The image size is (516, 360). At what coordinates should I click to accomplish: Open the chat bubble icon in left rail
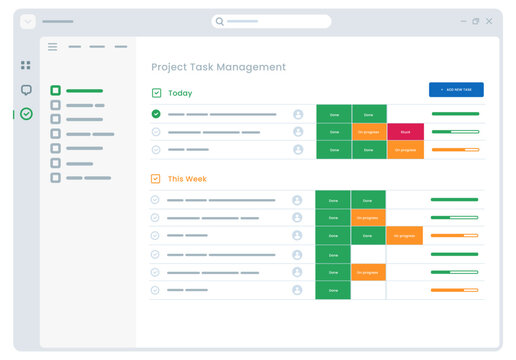[26, 90]
